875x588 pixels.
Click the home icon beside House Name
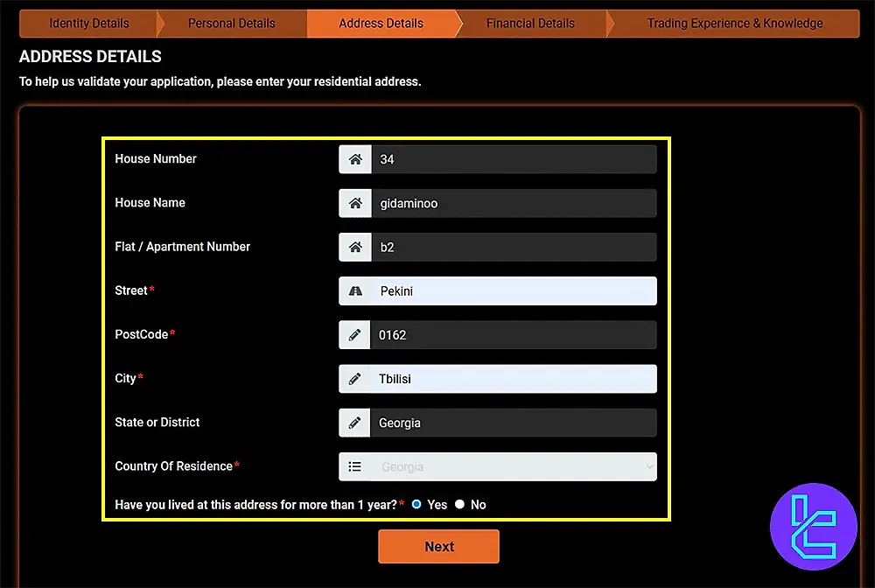coord(355,203)
